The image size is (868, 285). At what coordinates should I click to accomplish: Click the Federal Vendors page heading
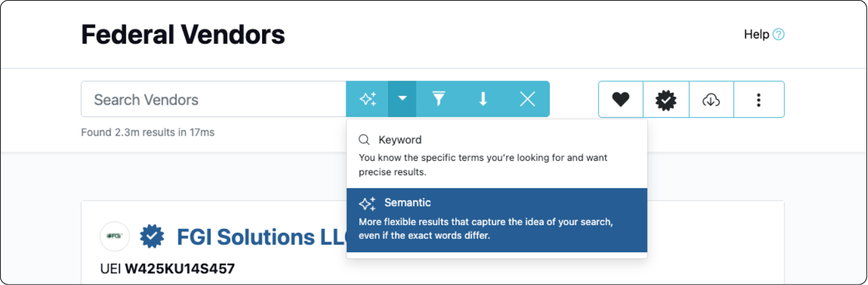pyautogui.click(x=183, y=35)
